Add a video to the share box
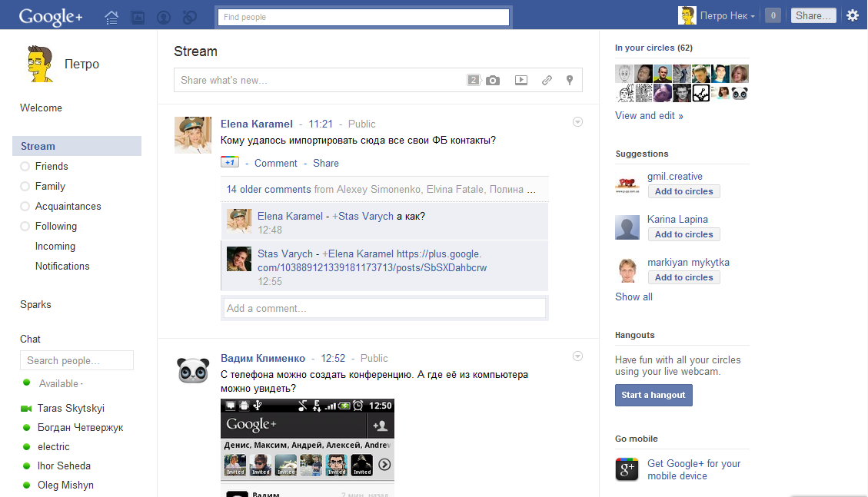This screenshot has width=868, height=497. (x=521, y=80)
